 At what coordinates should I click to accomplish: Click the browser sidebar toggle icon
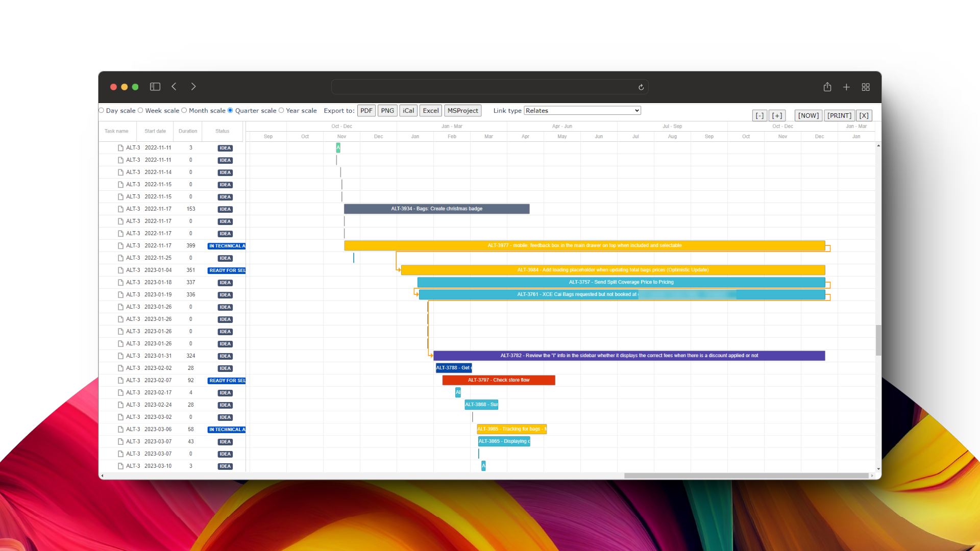(x=155, y=87)
